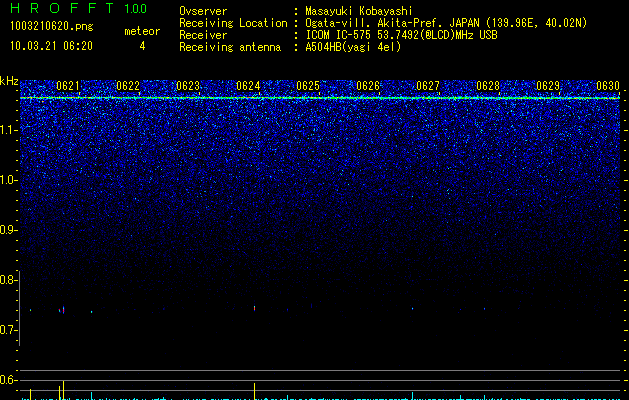Click the 0626 time marker
Screen dimensions: 629x400
(x=368, y=85)
